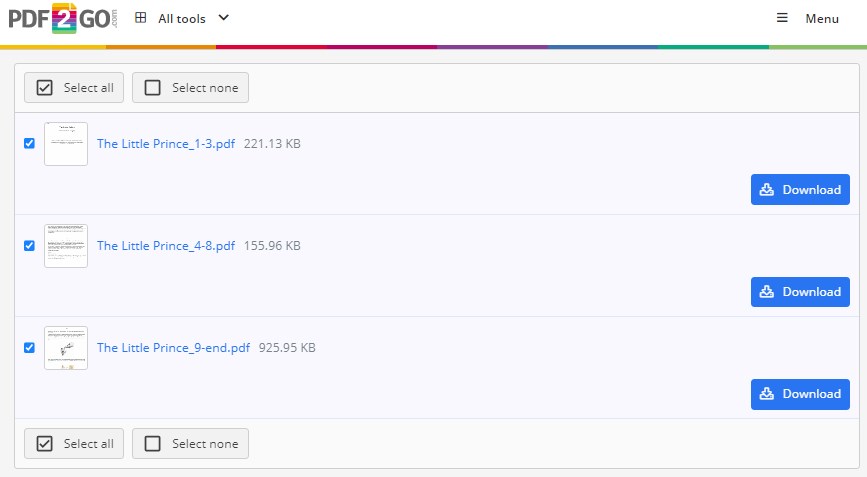Open the Menu label in header
Screen dimensions: 867x477
point(822,18)
